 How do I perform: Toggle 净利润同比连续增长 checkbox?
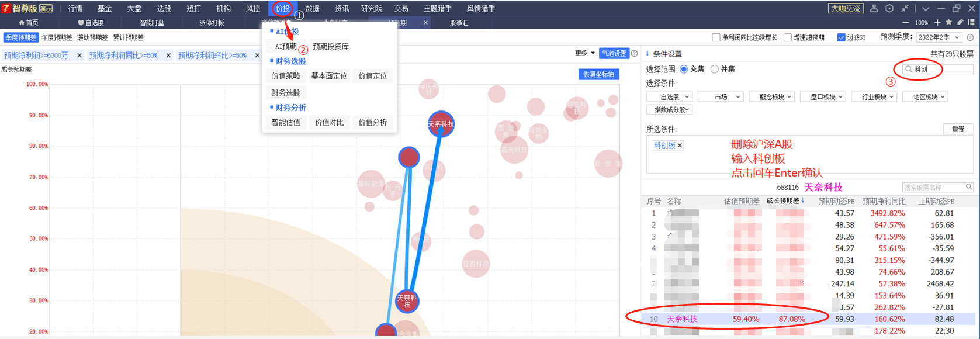tap(715, 37)
